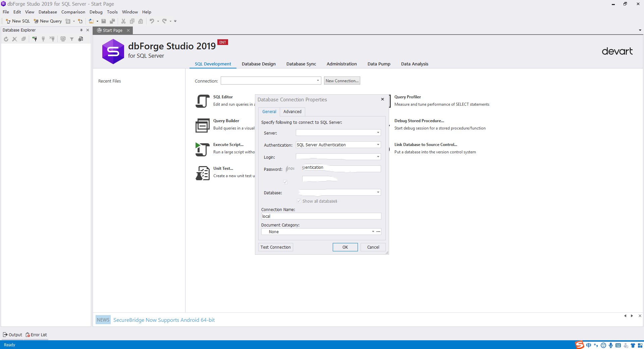Expand the Undo history dropdown arrow
Image resolution: width=644 pixels, height=349 pixels.
[x=158, y=21]
